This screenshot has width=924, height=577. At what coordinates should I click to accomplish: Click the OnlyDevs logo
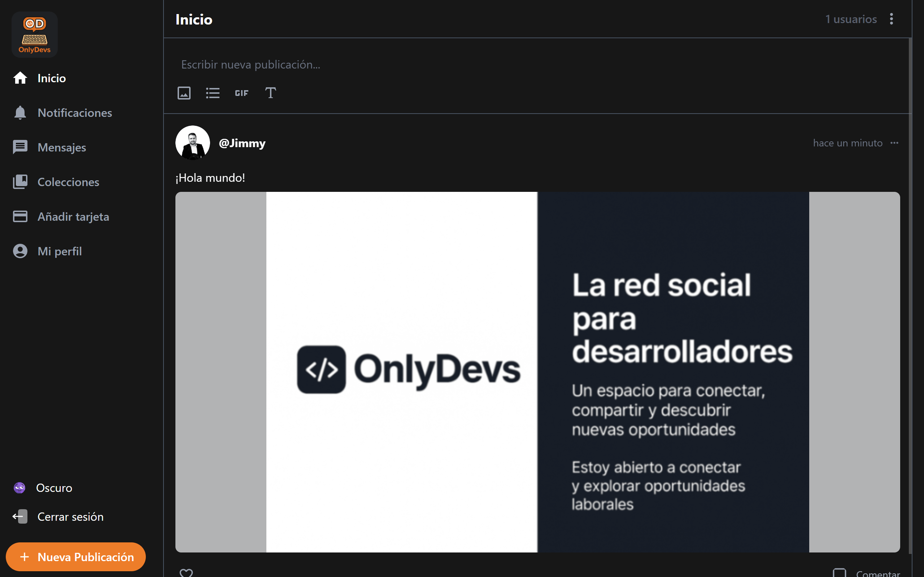tap(34, 34)
